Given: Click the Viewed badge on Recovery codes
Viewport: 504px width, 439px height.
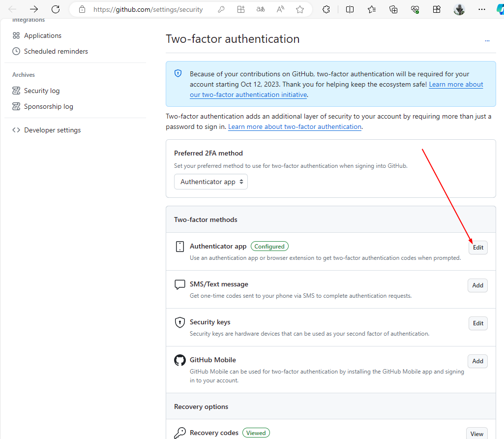Looking at the screenshot, I should click(x=256, y=433).
